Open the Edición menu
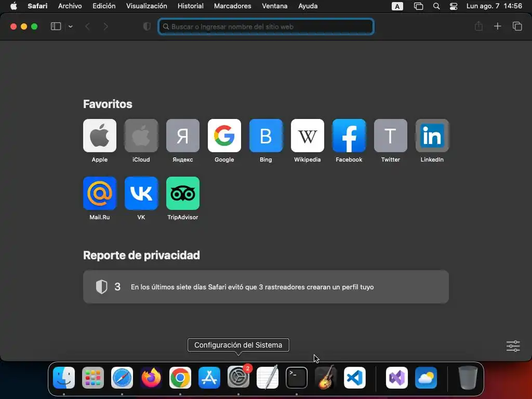Viewport: 532px width, 399px height. coord(104,6)
